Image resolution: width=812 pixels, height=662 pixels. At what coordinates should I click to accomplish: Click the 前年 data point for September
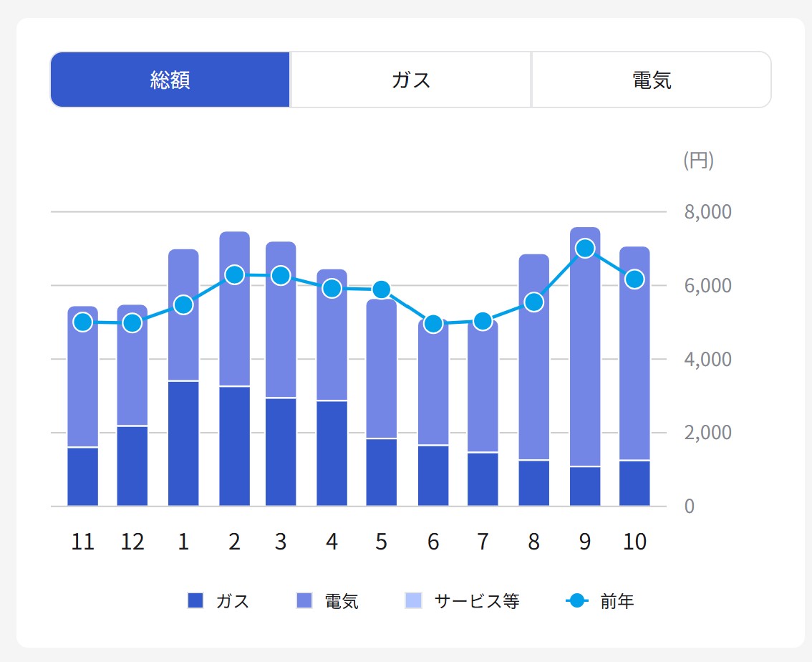click(x=585, y=248)
